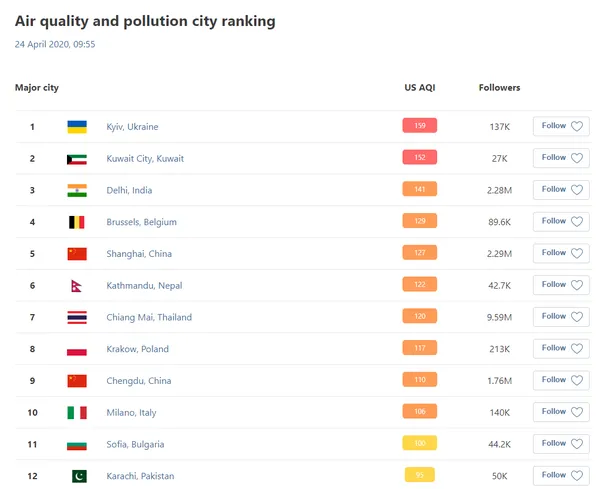Viewport: 600px width, 489px height.
Task: Click the Belgium flag icon
Action: coord(77,222)
